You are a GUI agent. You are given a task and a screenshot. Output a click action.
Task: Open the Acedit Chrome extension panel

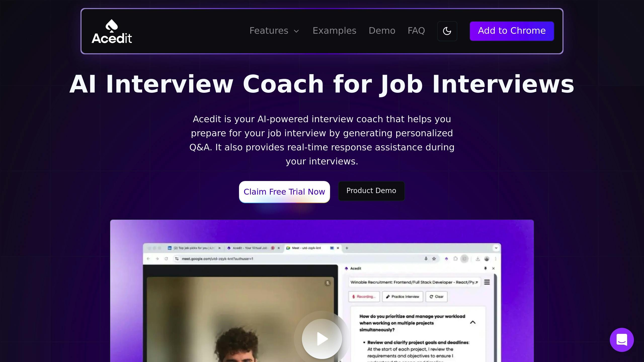(446, 259)
